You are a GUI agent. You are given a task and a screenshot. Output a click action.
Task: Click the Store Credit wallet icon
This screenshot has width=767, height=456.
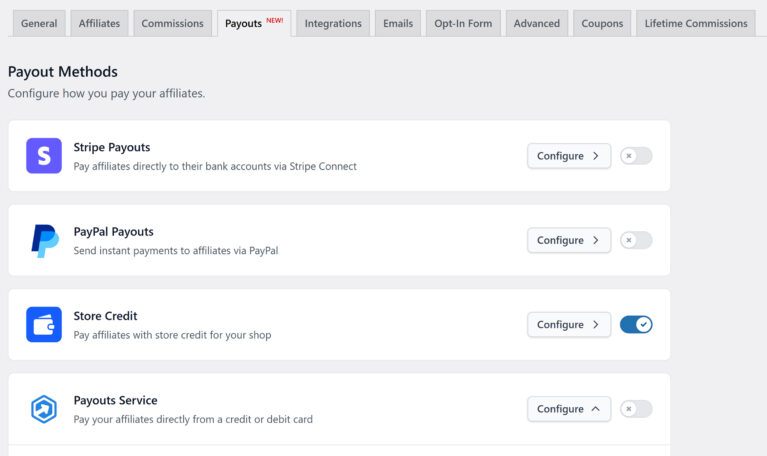[44, 324]
